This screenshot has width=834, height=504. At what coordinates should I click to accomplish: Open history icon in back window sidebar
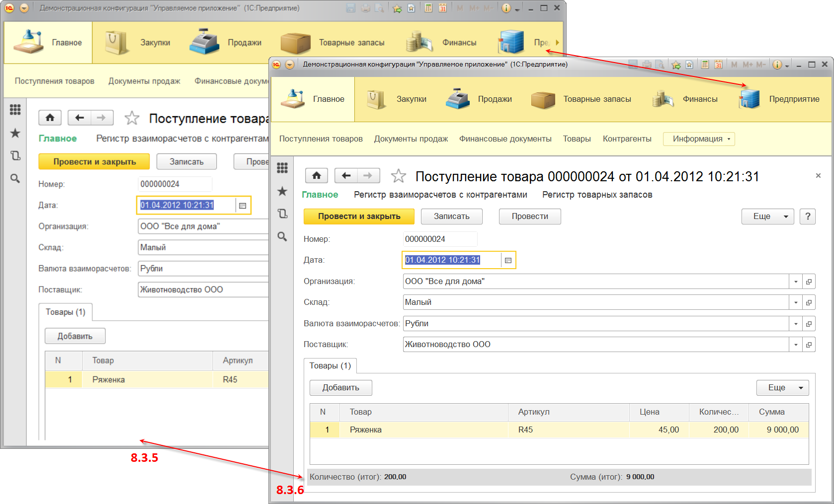coord(15,155)
